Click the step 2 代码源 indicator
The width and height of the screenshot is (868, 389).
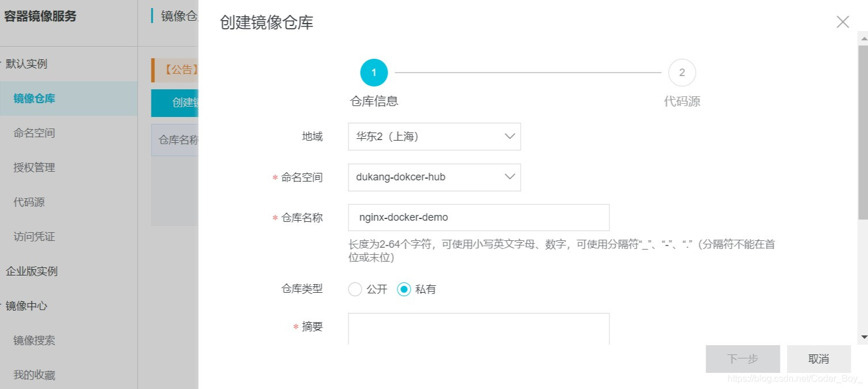(x=682, y=72)
